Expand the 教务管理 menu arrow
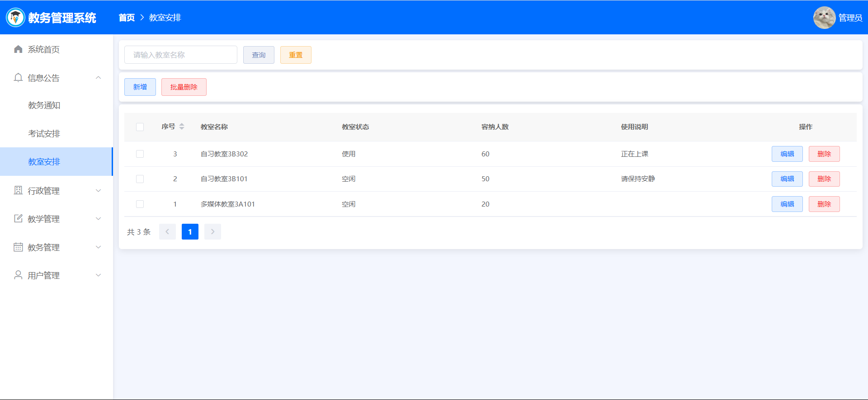 click(x=98, y=247)
